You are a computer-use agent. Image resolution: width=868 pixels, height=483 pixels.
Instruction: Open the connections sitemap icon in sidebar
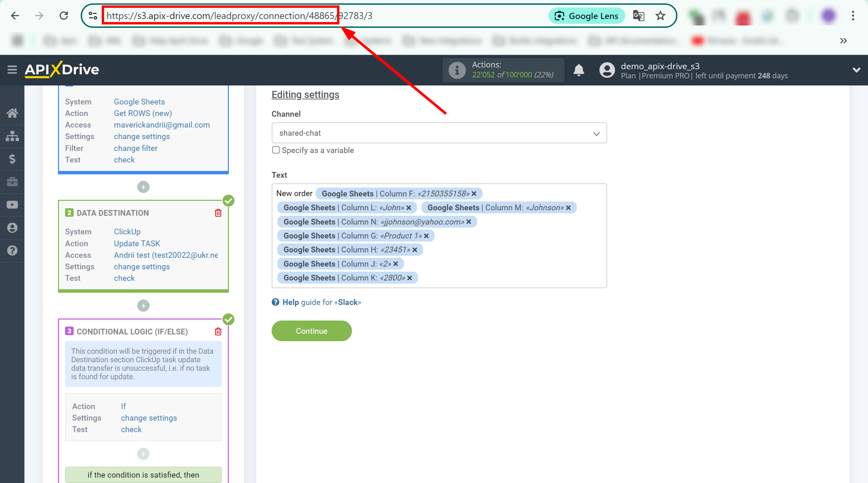12,136
